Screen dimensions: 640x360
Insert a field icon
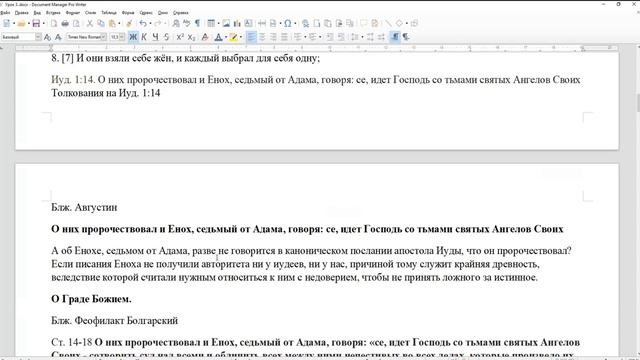[x=273, y=24]
